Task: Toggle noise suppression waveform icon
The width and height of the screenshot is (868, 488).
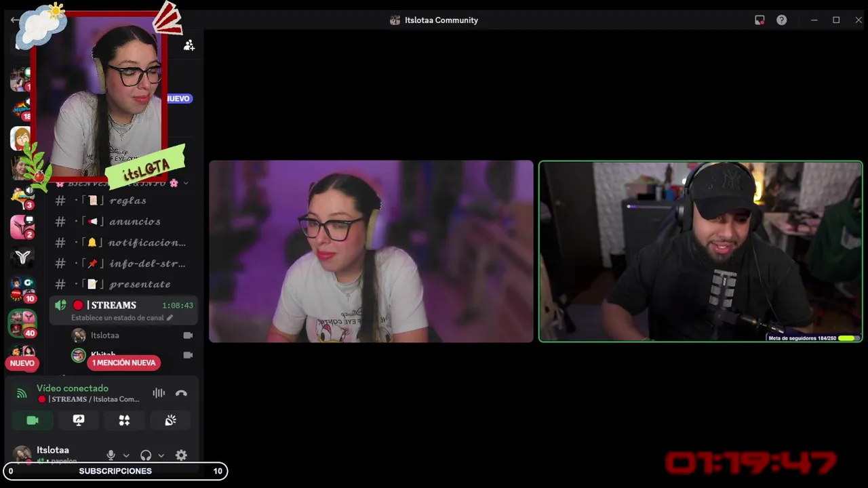Action: [x=159, y=393]
